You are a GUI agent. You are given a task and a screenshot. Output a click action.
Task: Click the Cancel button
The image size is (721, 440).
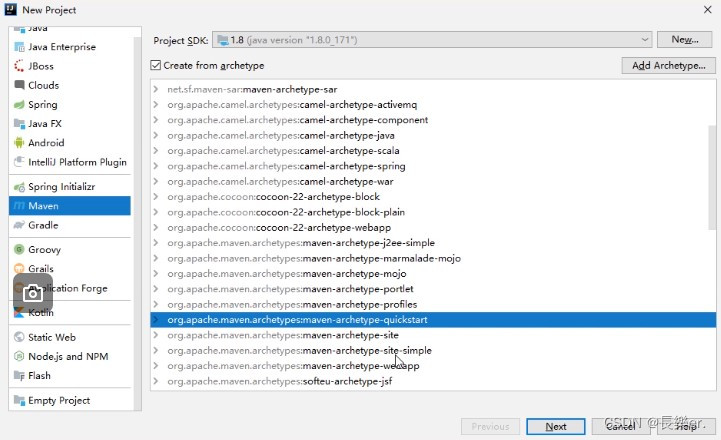[x=620, y=426]
